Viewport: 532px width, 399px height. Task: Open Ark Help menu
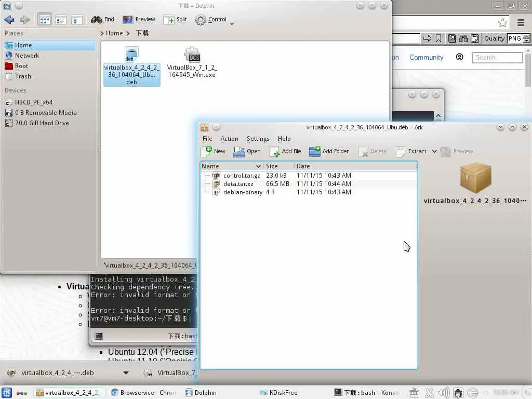pyautogui.click(x=284, y=139)
